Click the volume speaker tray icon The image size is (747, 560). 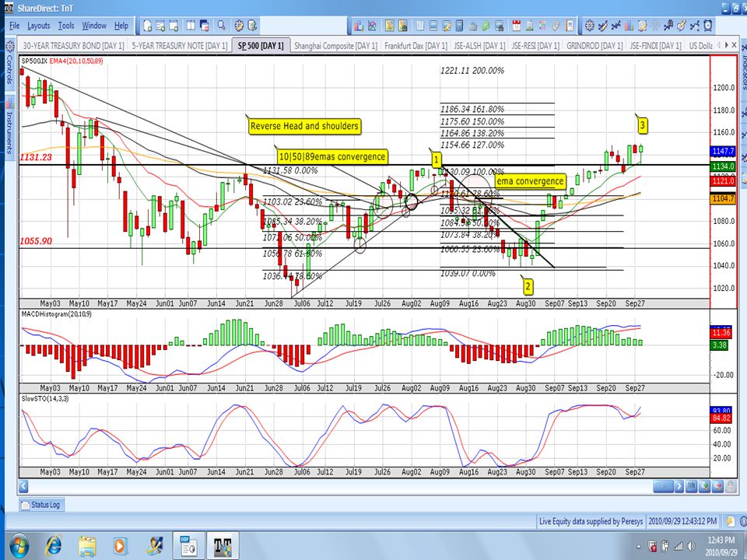[x=691, y=546]
